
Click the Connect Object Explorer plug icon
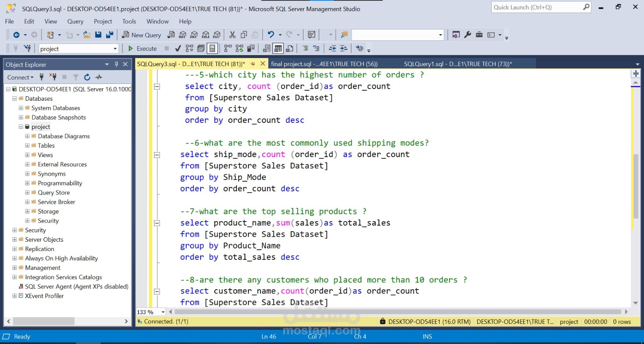(x=41, y=77)
